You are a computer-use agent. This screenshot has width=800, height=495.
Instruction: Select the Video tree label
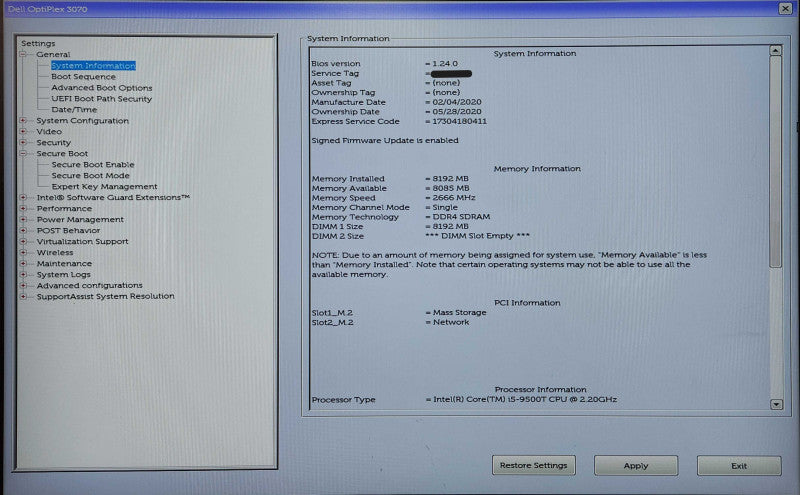(x=49, y=132)
